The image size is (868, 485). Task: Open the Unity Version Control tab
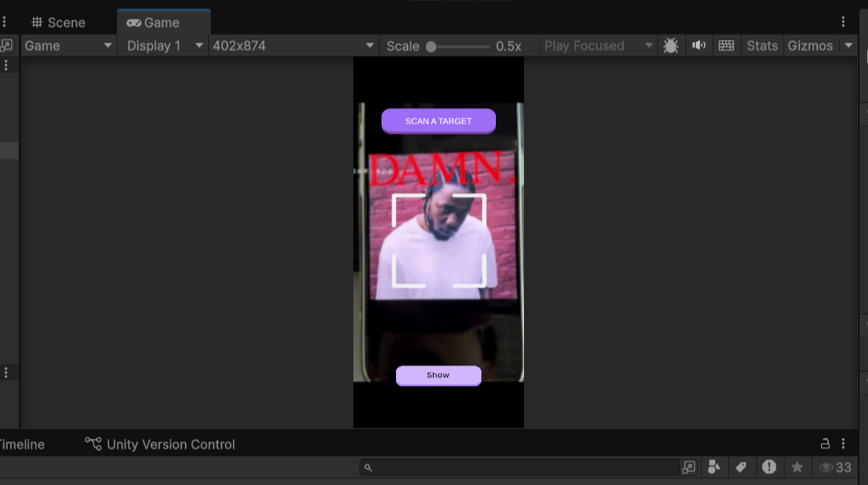click(160, 445)
